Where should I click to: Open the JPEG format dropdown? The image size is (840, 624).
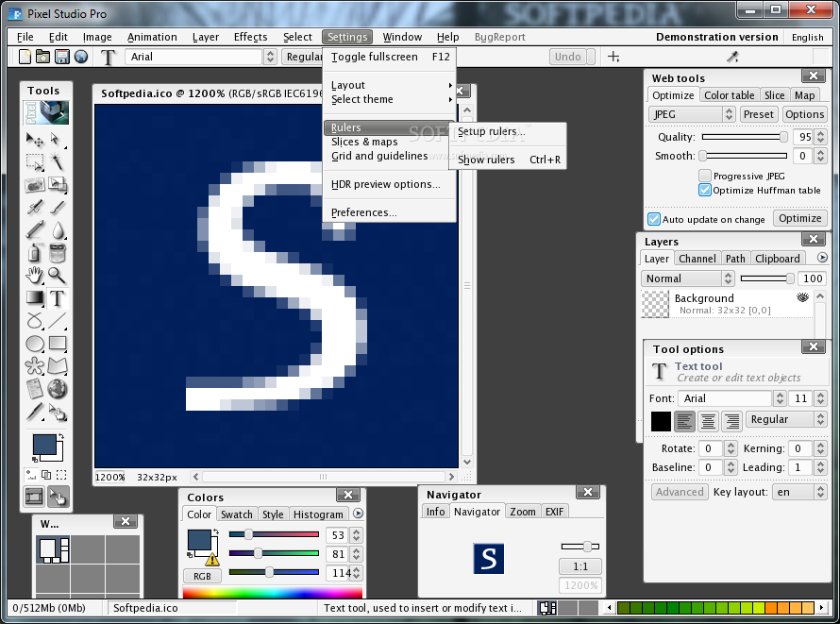(x=691, y=114)
